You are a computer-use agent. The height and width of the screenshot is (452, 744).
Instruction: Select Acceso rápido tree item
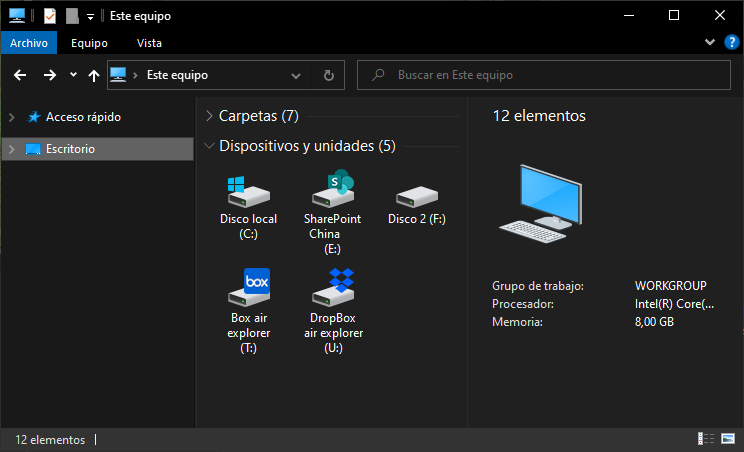(x=84, y=117)
